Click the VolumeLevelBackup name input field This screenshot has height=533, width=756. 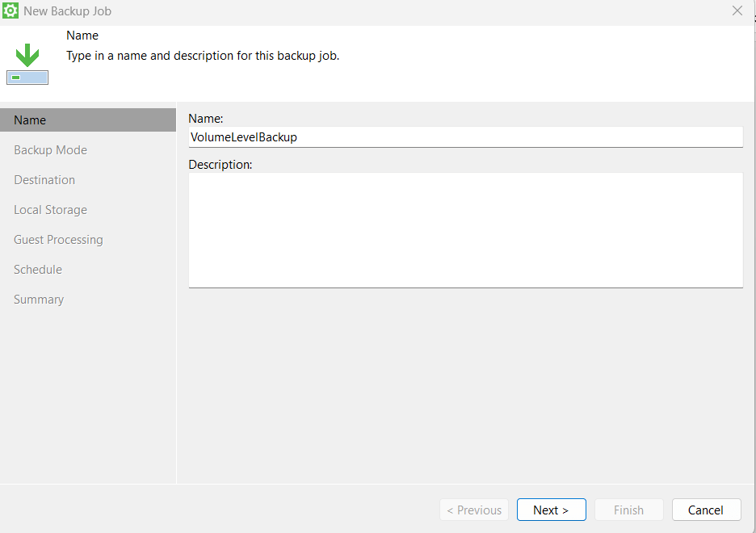pos(465,137)
